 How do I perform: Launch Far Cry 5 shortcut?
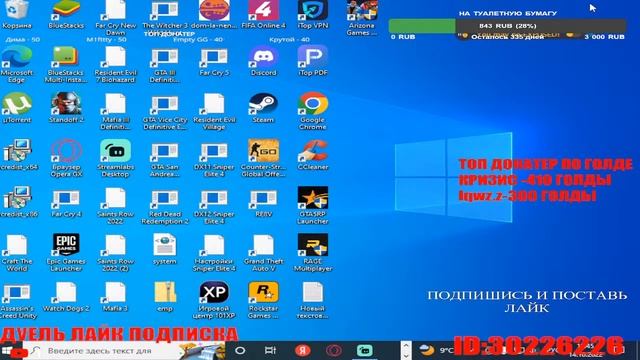click(214, 61)
